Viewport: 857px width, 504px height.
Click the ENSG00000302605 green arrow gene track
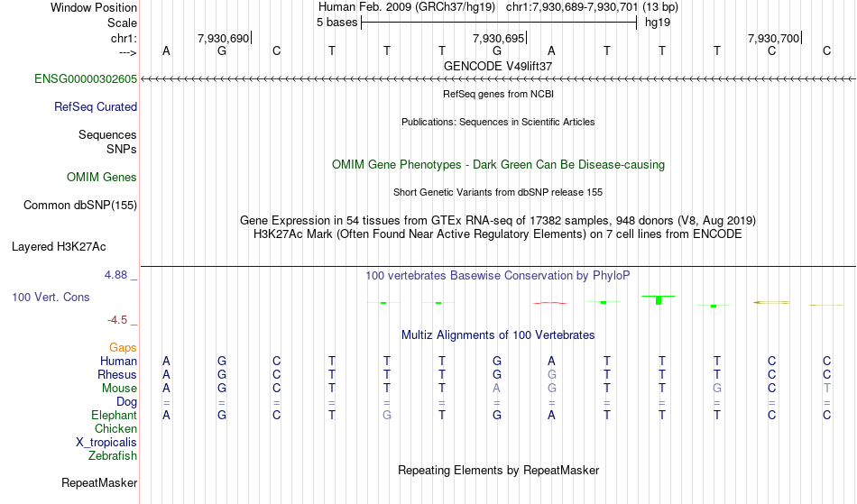tap(498, 79)
